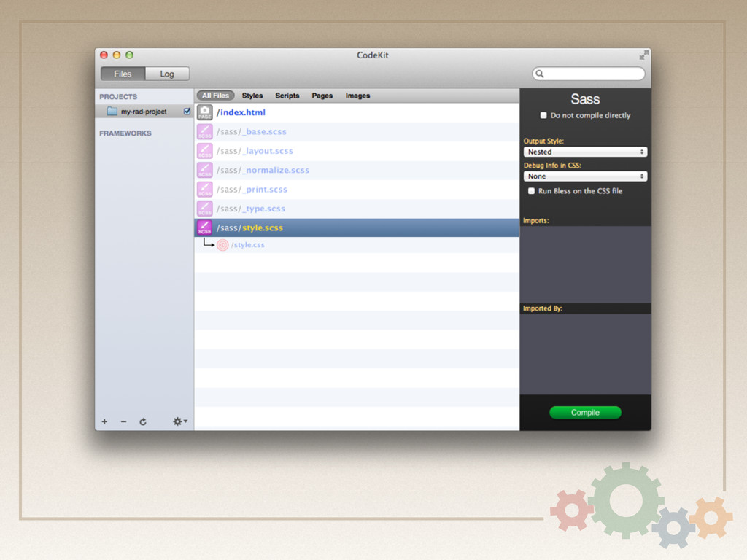The height and width of the screenshot is (560, 747).
Task: Click the red close window button
Action: pyautogui.click(x=104, y=55)
